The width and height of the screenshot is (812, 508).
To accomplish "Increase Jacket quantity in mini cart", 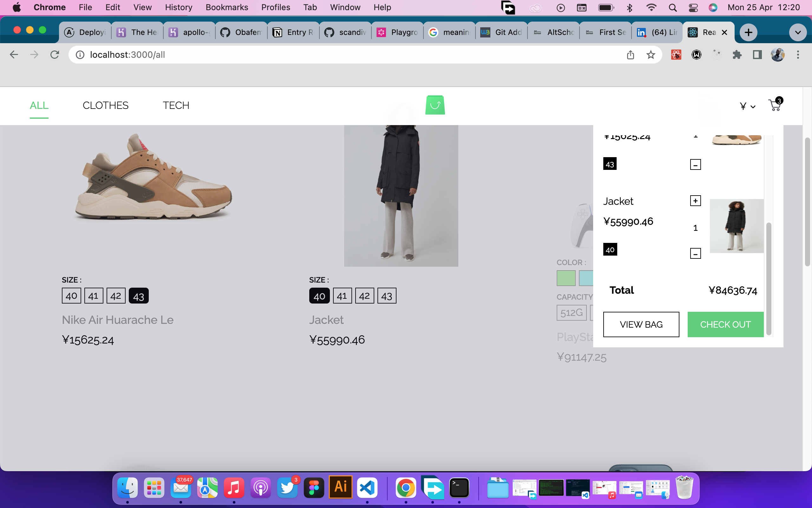I will [x=695, y=201].
